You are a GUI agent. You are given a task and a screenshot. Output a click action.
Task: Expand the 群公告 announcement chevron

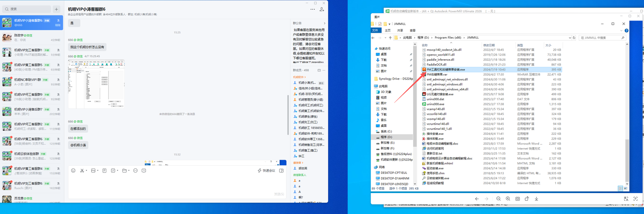(325, 23)
